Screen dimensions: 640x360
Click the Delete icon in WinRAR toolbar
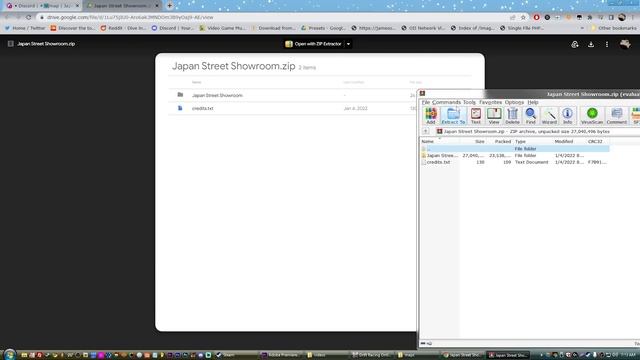(512, 116)
